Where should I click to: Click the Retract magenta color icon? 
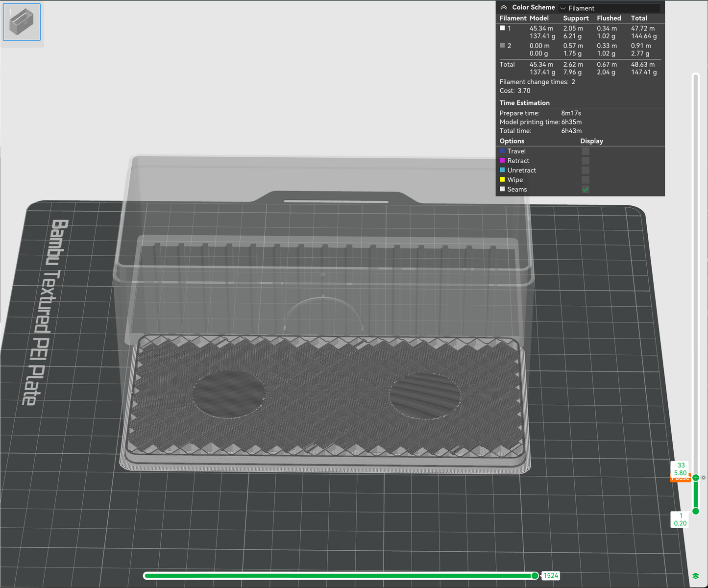click(x=502, y=161)
